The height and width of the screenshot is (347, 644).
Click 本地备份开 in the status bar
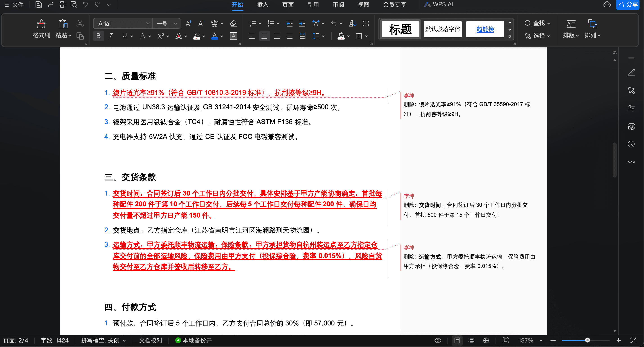(194, 340)
